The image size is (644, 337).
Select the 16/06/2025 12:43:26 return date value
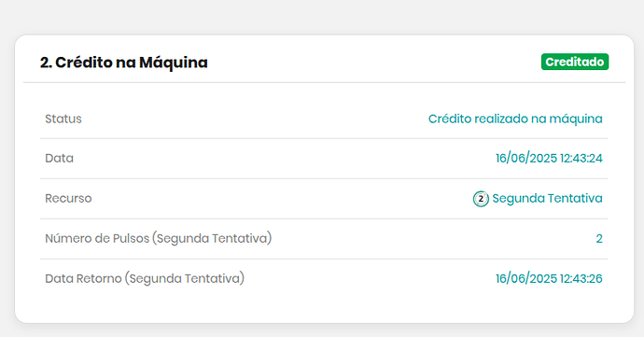click(549, 278)
